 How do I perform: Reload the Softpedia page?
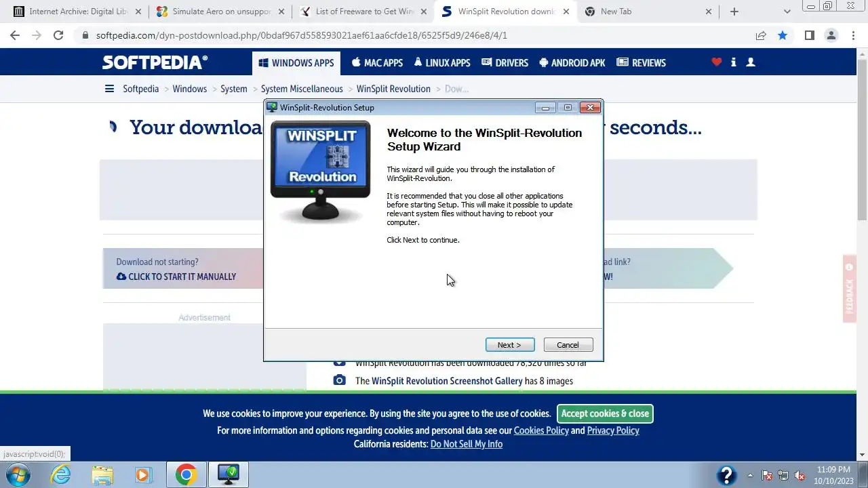[x=58, y=35]
